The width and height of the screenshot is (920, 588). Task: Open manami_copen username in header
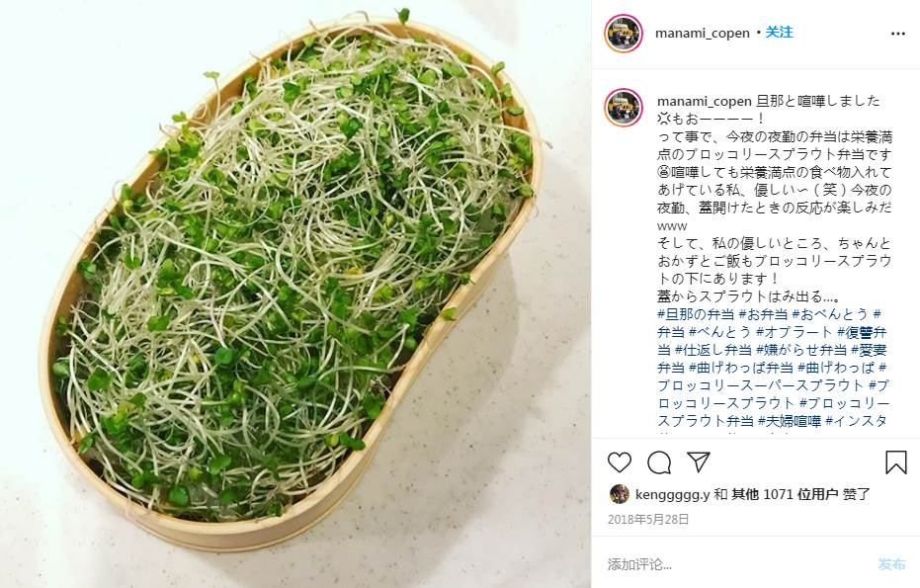[x=703, y=34]
